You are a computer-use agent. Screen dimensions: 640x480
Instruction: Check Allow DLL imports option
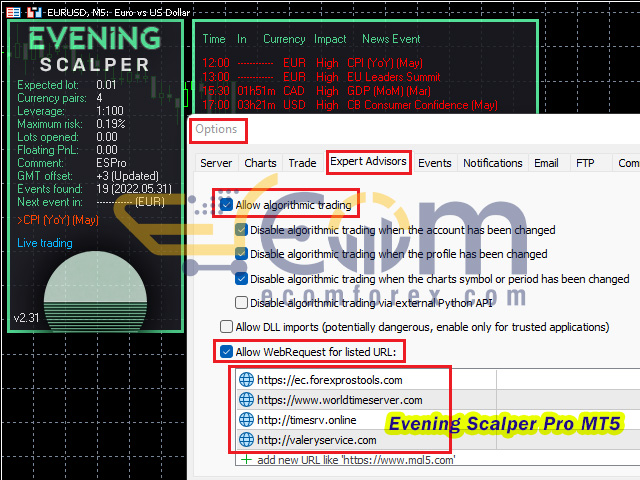[x=226, y=327]
